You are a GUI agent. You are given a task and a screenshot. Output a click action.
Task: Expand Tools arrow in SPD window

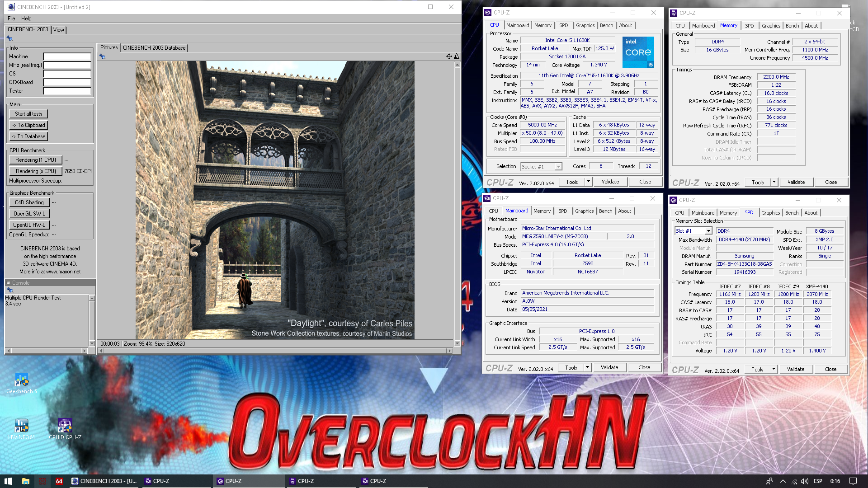(774, 369)
